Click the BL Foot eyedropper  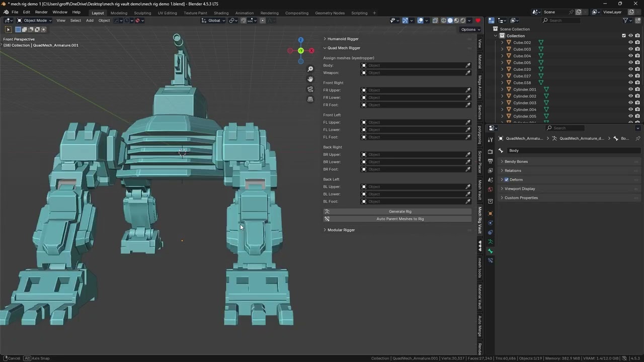tap(468, 202)
